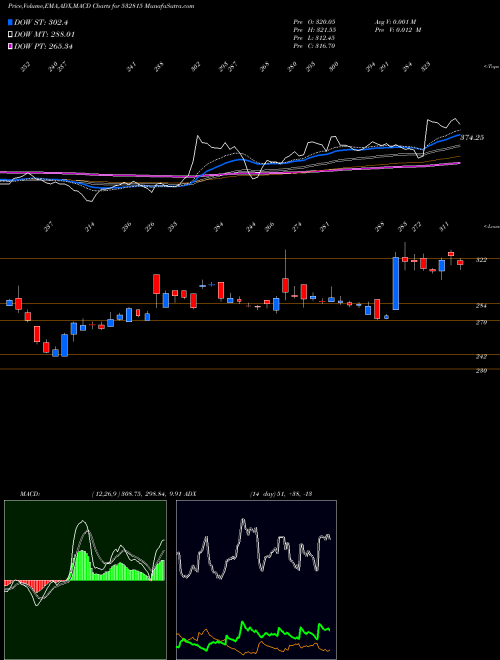Click the Pre V: 0.012 M value
Viewport: 500px width, 660px height.
[x=397, y=30]
